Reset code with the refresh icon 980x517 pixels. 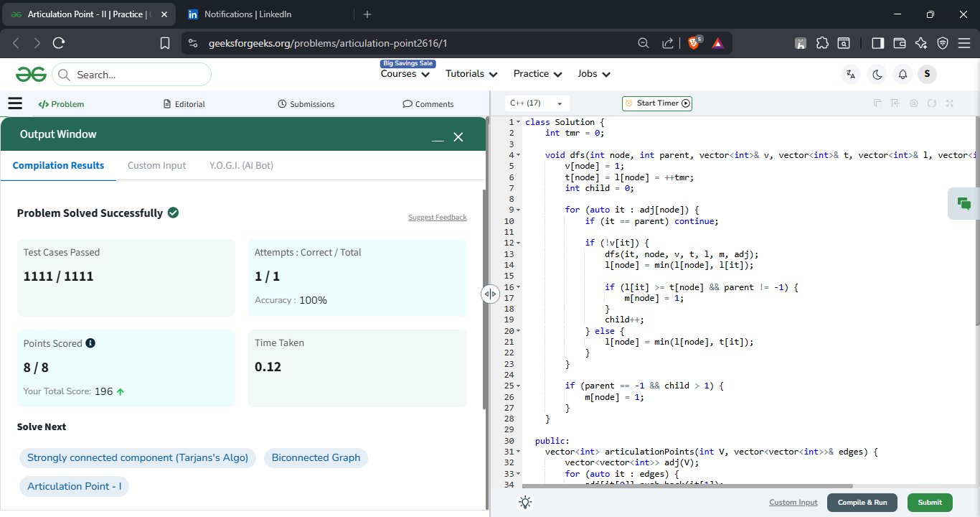(x=932, y=103)
